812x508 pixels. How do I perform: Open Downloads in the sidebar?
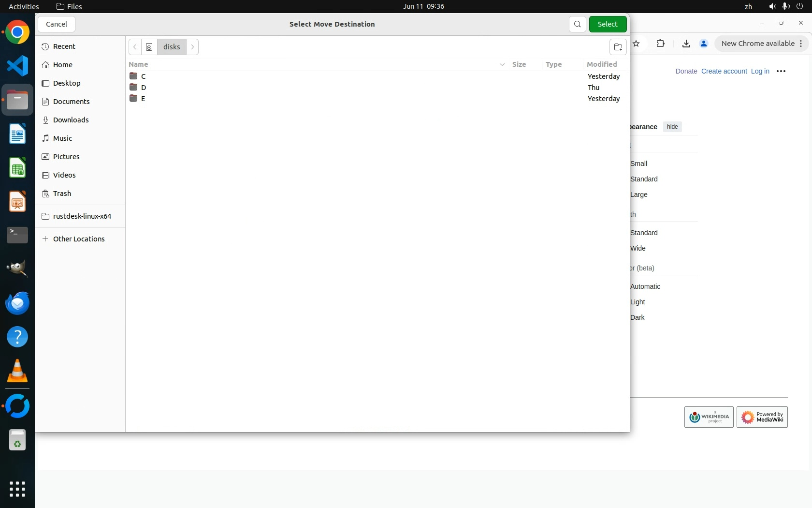click(x=71, y=120)
